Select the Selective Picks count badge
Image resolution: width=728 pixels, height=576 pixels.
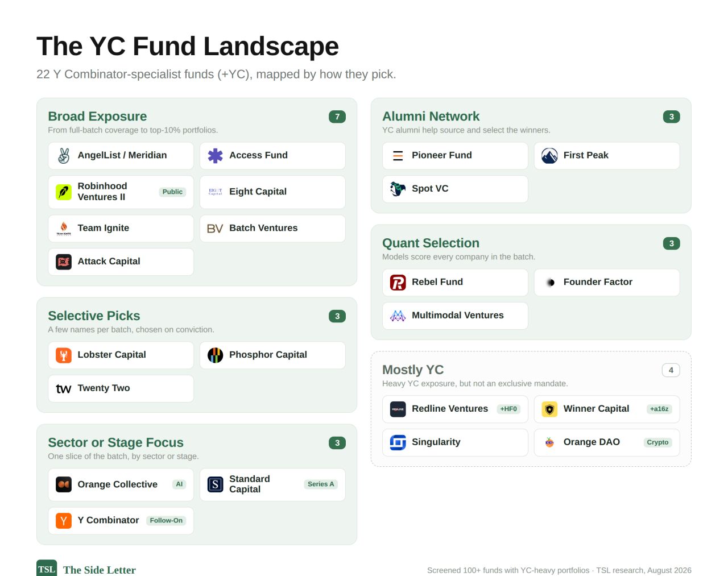coord(337,317)
